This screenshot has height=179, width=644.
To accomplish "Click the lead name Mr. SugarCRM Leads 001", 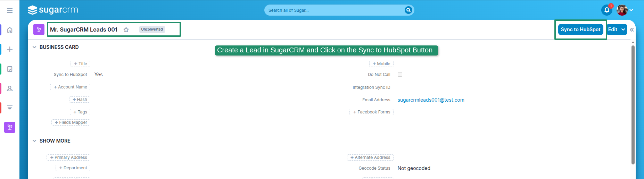I will click(84, 29).
